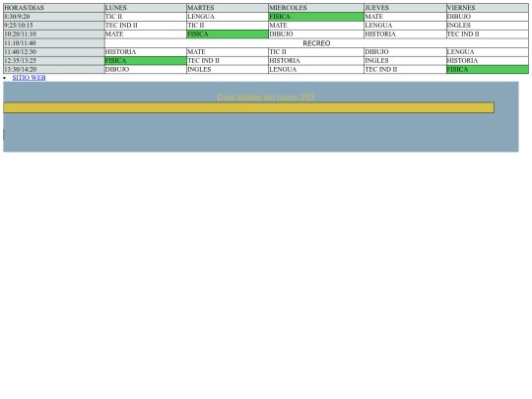Click HISTORIA in the 11:40/12:30 row
532x399 pixels.
click(146, 52)
